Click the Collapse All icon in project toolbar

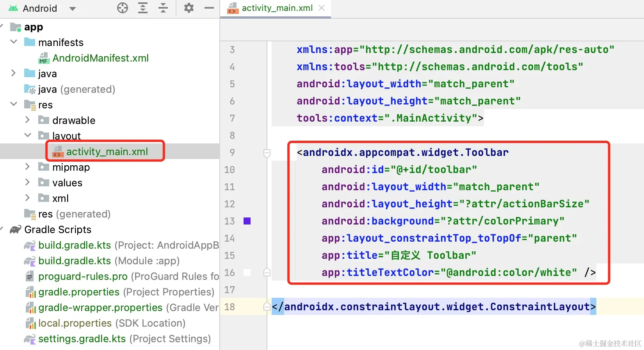pos(163,8)
